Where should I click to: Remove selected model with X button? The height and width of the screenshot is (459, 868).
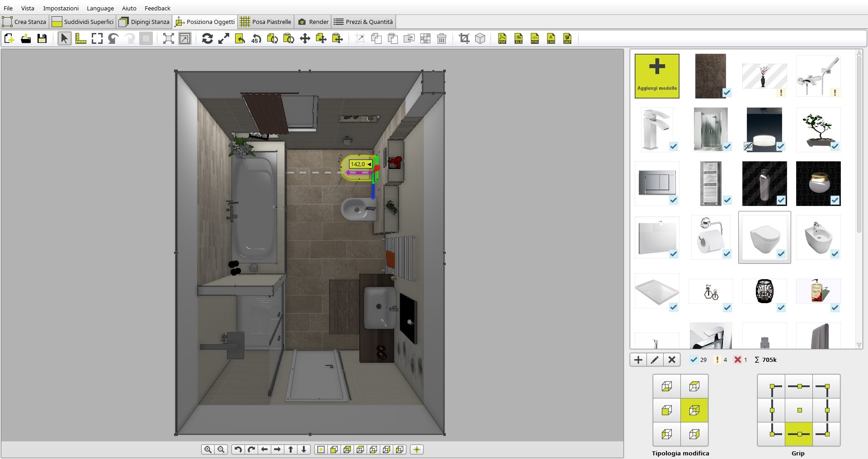(x=672, y=360)
